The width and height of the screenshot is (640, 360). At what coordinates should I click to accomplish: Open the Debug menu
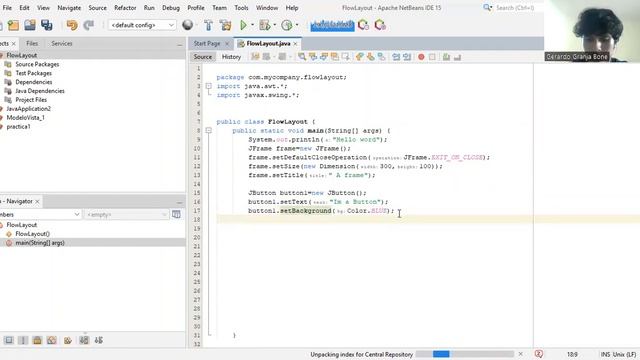point(171,8)
